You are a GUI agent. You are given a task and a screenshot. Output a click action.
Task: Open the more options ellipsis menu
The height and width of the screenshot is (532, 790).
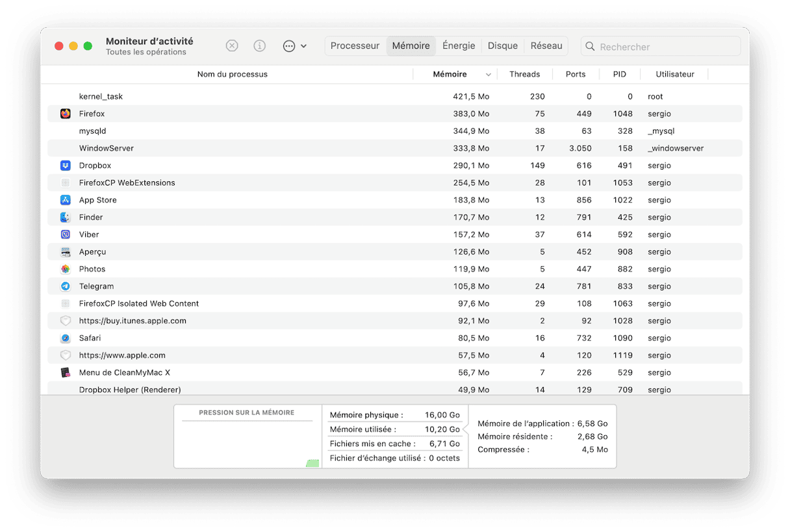294,46
